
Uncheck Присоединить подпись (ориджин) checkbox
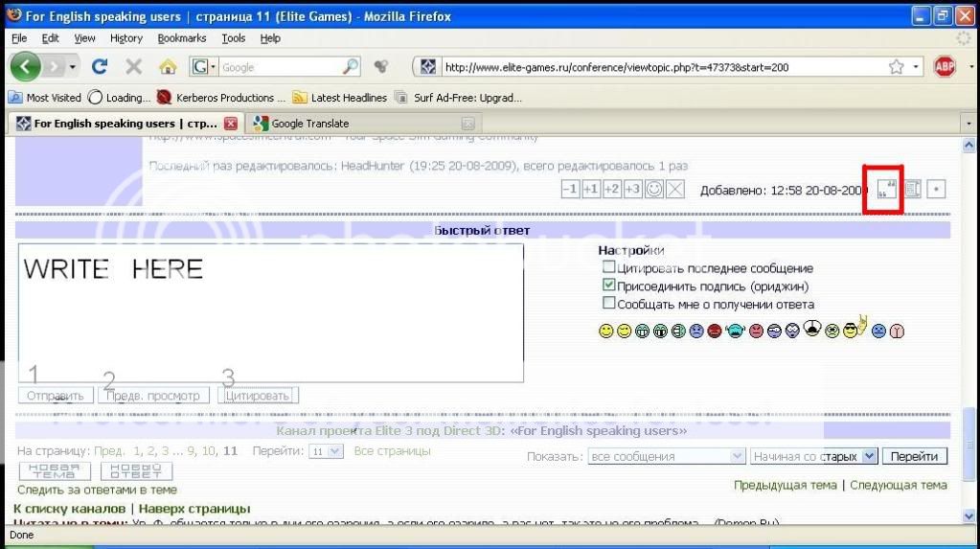click(608, 286)
